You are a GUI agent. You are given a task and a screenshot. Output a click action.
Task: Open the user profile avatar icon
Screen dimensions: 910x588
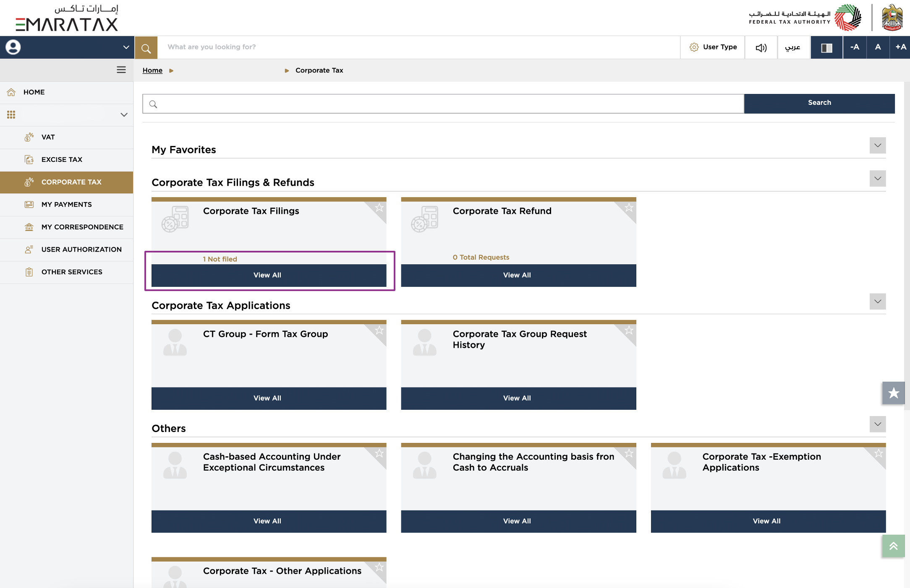[13, 47]
